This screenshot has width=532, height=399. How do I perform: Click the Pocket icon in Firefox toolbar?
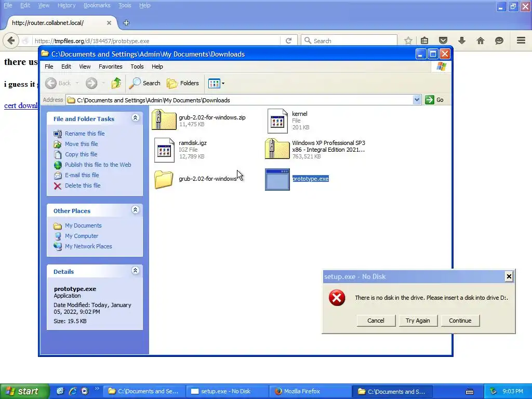pyautogui.click(x=443, y=41)
